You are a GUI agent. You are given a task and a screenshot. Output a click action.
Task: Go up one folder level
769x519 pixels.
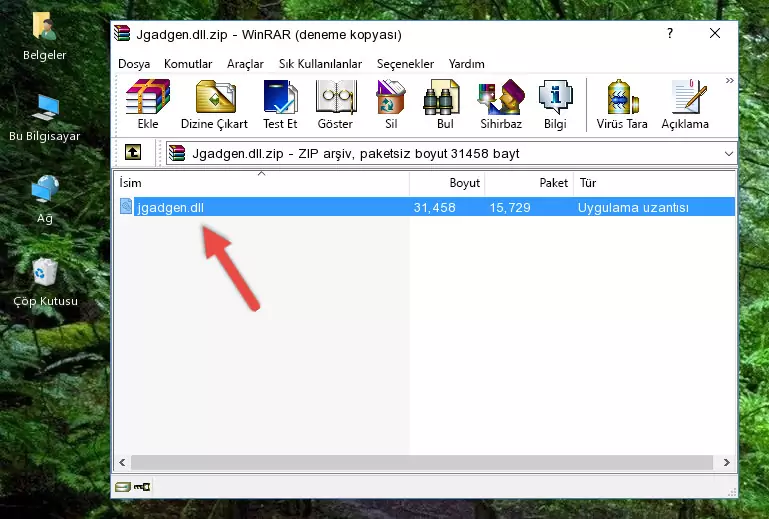pos(133,153)
